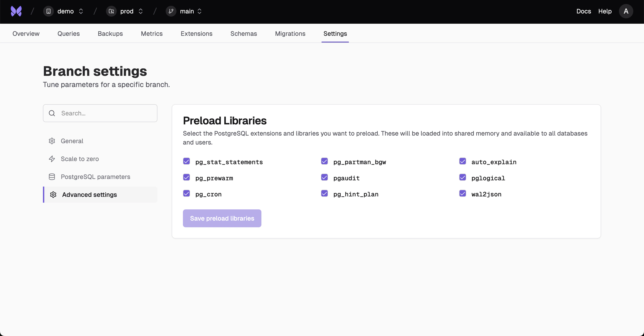Switch to the Extensions tab
Viewport: 644px width, 336px height.
196,34
